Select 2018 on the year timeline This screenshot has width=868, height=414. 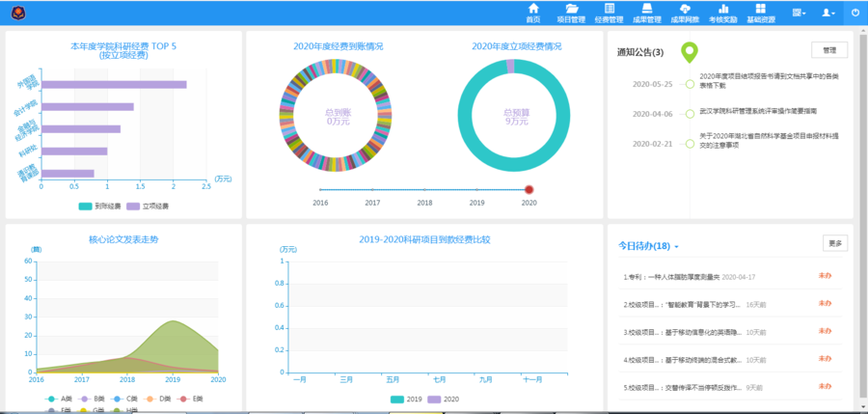(x=424, y=190)
